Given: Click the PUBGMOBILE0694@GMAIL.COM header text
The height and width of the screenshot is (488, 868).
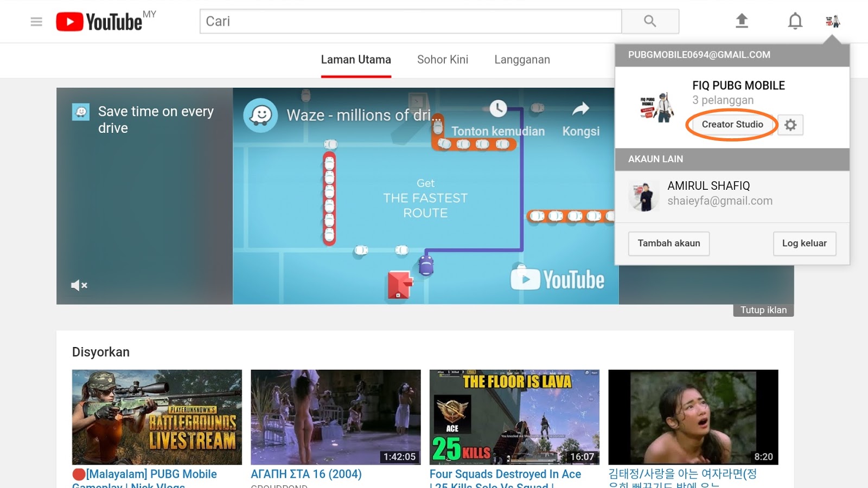Looking at the screenshot, I should [699, 55].
